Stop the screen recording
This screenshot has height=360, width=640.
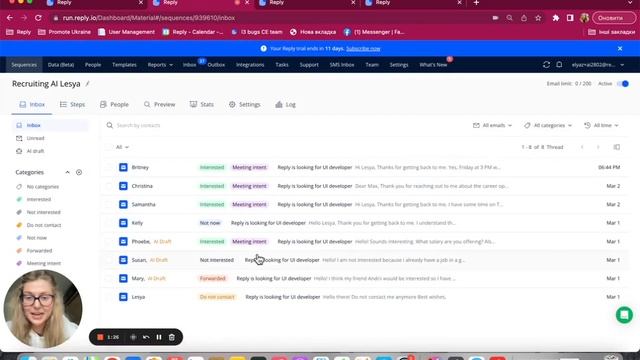tap(100, 337)
